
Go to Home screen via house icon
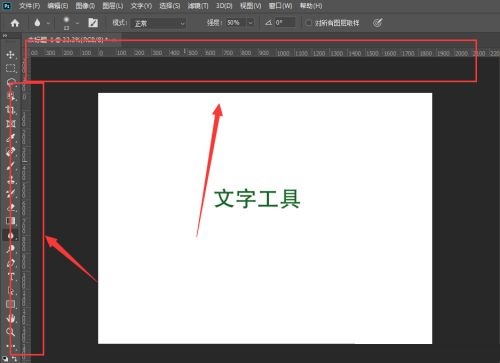coord(15,23)
